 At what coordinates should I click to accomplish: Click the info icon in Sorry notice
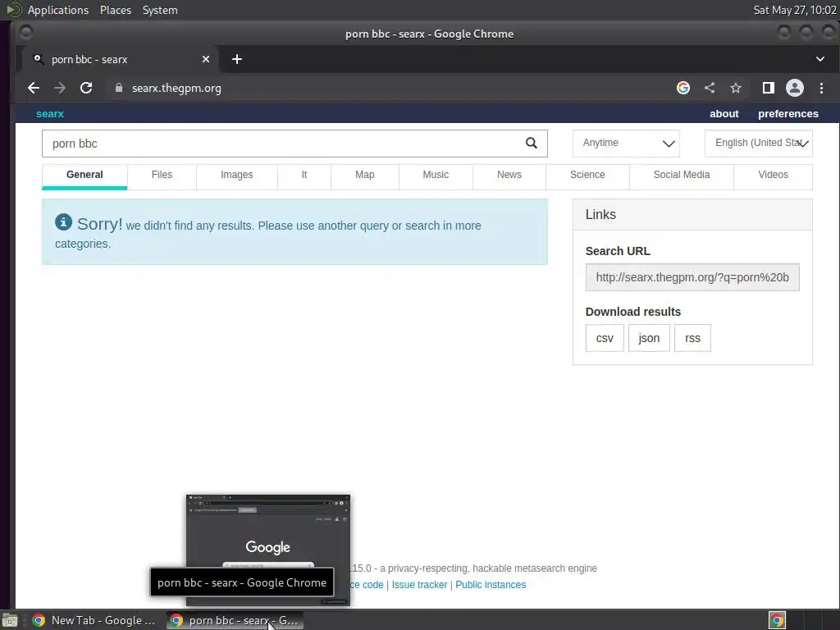pos(63,221)
